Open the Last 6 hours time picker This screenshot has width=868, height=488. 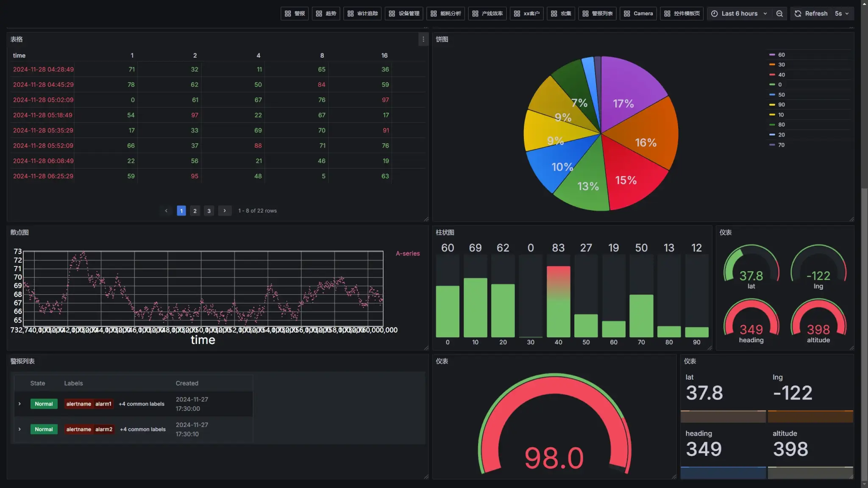pos(740,14)
